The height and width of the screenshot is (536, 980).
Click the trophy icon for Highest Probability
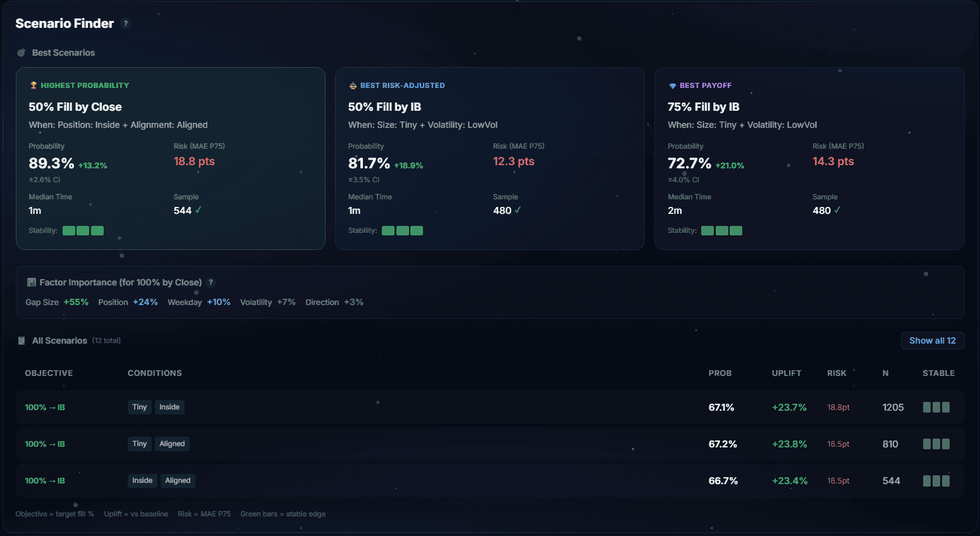(34, 85)
